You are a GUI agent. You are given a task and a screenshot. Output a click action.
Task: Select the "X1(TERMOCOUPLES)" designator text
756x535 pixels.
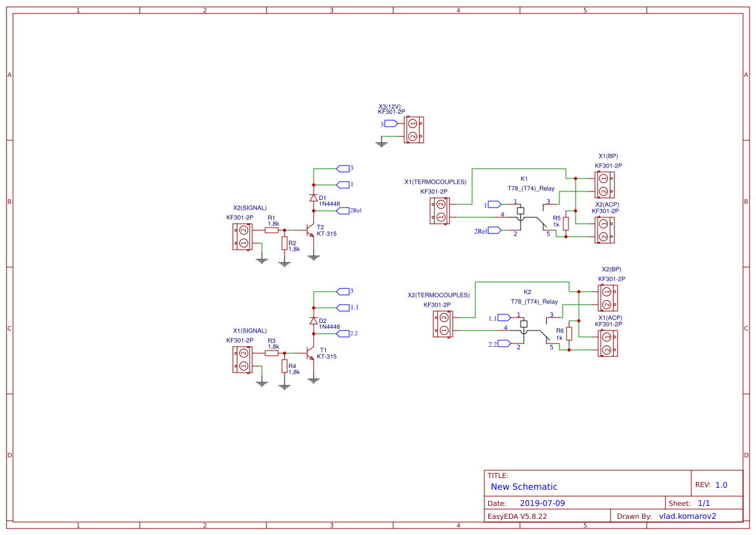[435, 182]
